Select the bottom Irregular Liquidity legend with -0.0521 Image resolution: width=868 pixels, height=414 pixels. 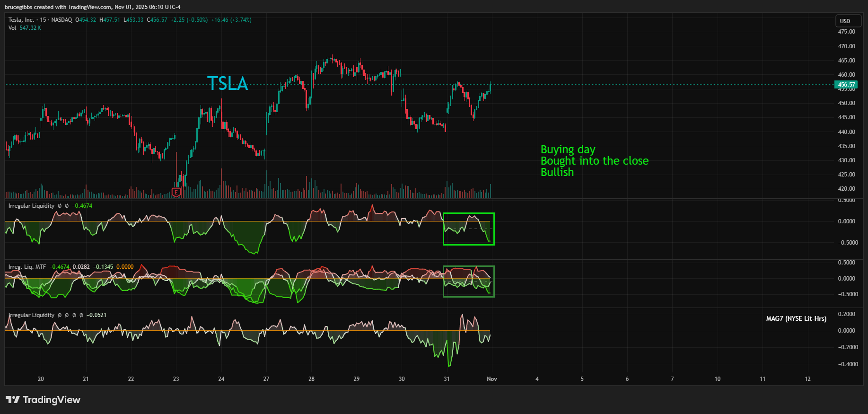(x=31, y=315)
